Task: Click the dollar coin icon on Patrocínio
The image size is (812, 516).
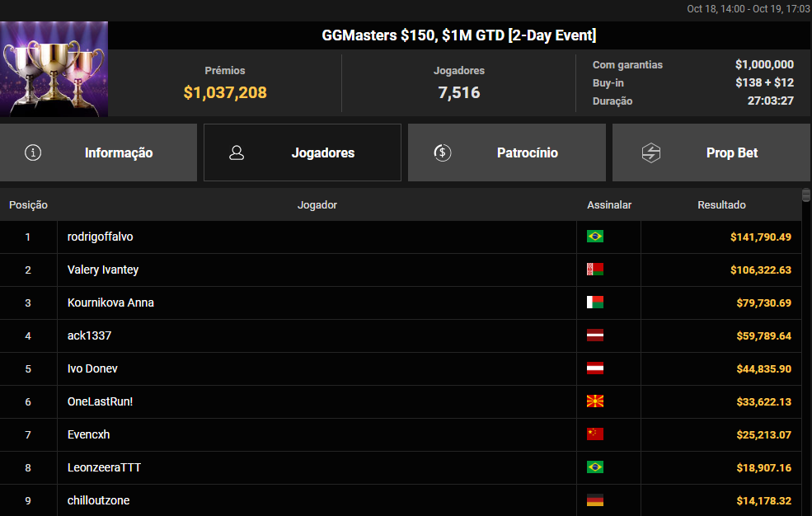Action: point(442,152)
